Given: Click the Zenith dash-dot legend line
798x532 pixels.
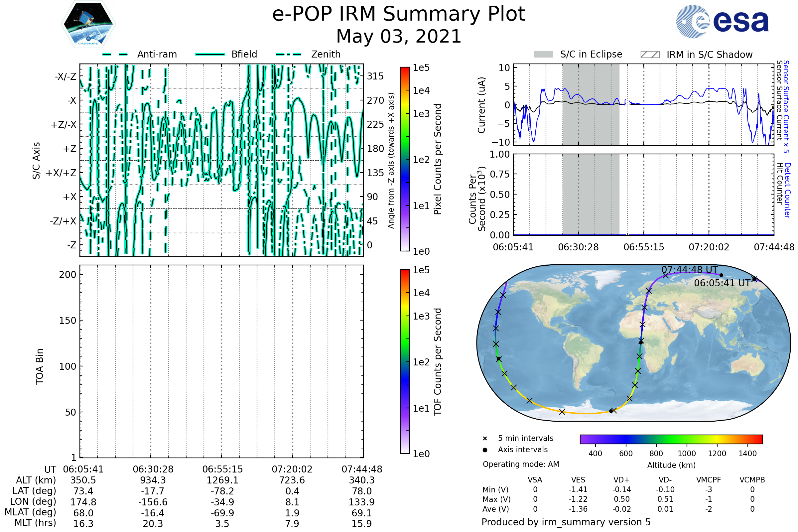Looking at the screenshot, I should (289, 54).
